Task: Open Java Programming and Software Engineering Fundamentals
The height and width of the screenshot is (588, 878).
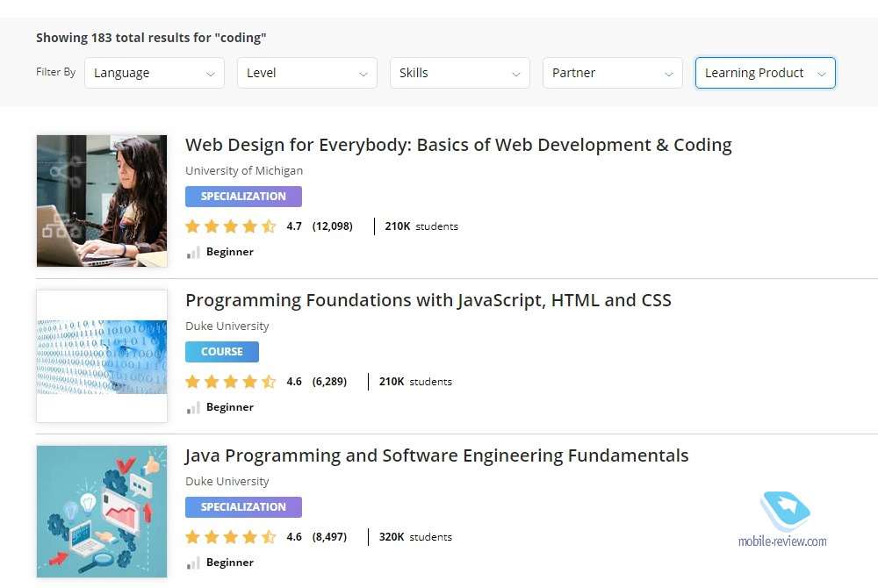Action: (x=436, y=455)
